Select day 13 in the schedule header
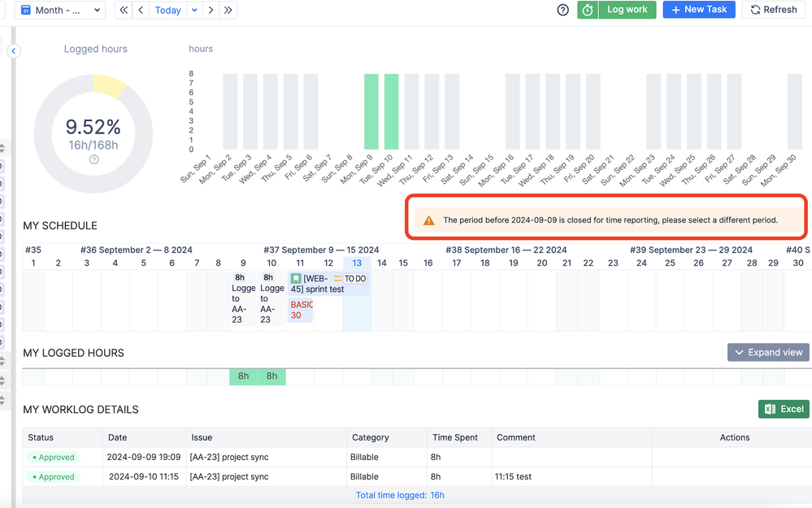The height and width of the screenshot is (508, 812). tap(357, 263)
